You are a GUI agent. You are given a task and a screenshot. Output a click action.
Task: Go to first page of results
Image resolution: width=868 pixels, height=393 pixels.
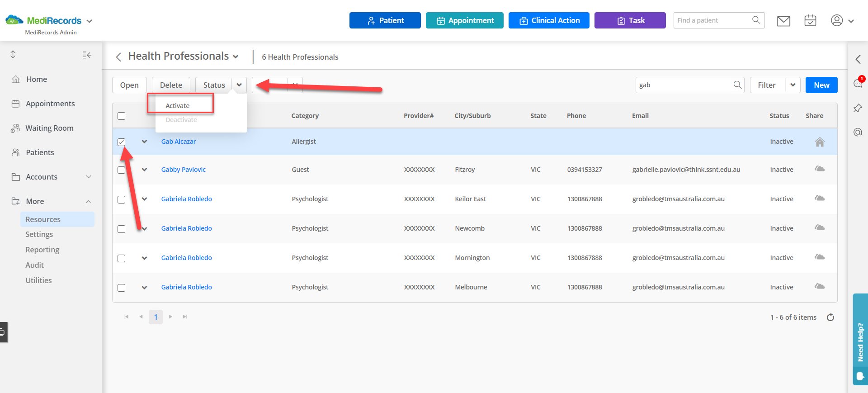tap(127, 317)
